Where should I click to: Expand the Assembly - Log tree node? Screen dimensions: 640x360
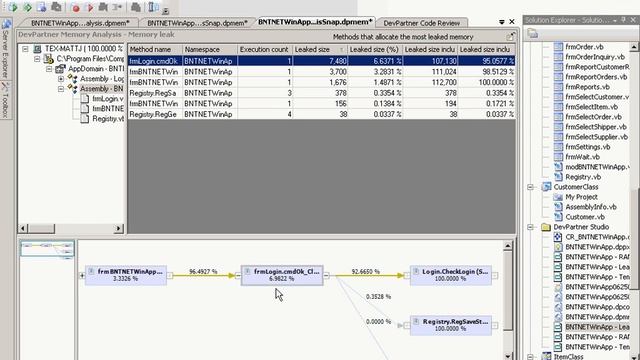tap(61, 79)
